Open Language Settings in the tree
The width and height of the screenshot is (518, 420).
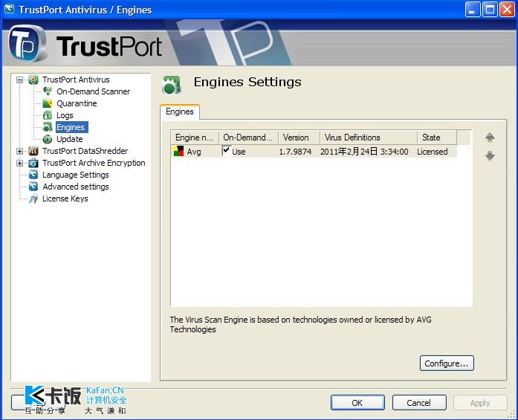(75, 175)
